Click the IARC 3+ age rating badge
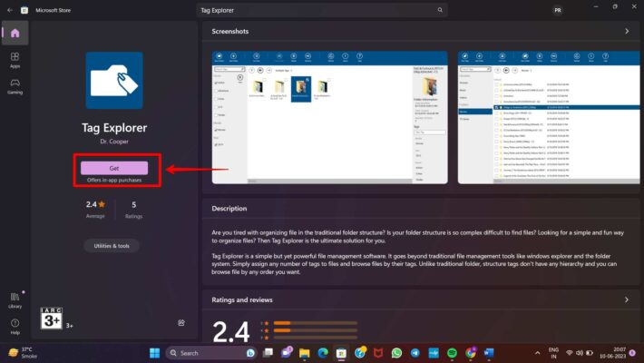The image size is (644, 363). tap(52, 319)
